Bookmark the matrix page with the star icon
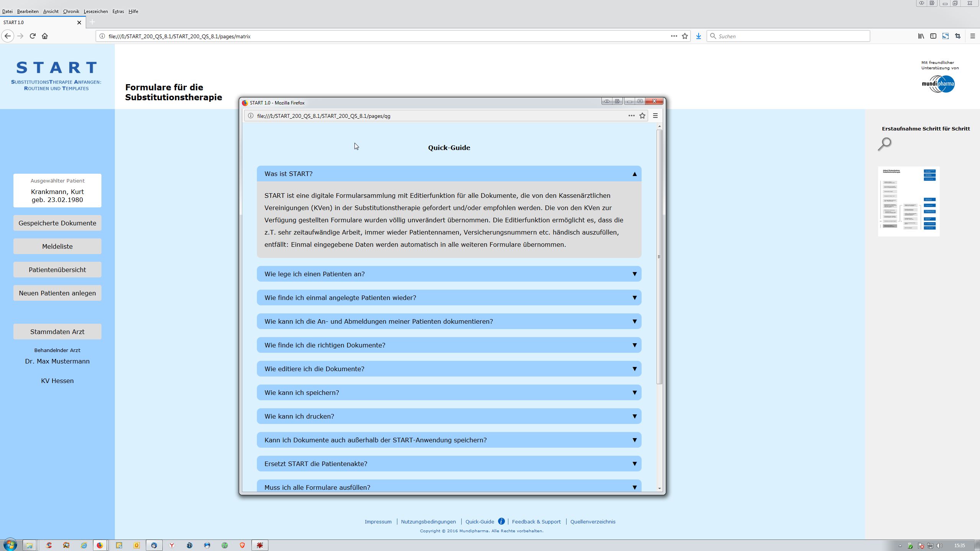This screenshot has width=980, height=551. pos(685,36)
